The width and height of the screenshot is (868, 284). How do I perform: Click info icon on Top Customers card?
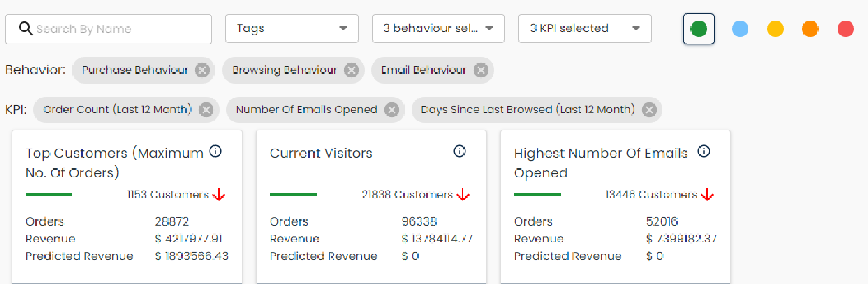pyautogui.click(x=215, y=152)
